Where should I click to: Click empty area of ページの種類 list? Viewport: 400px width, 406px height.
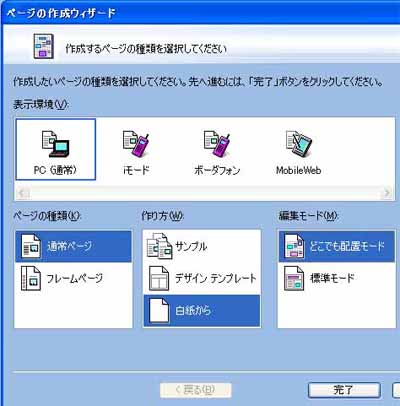[73, 311]
